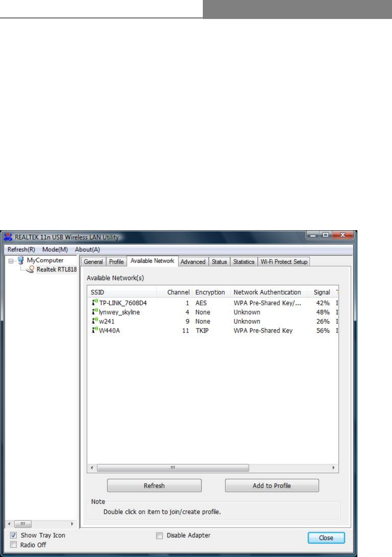Click the WPA Pre-Shared Key cell for W440A
This screenshot has width=392, height=557.
click(x=263, y=330)
